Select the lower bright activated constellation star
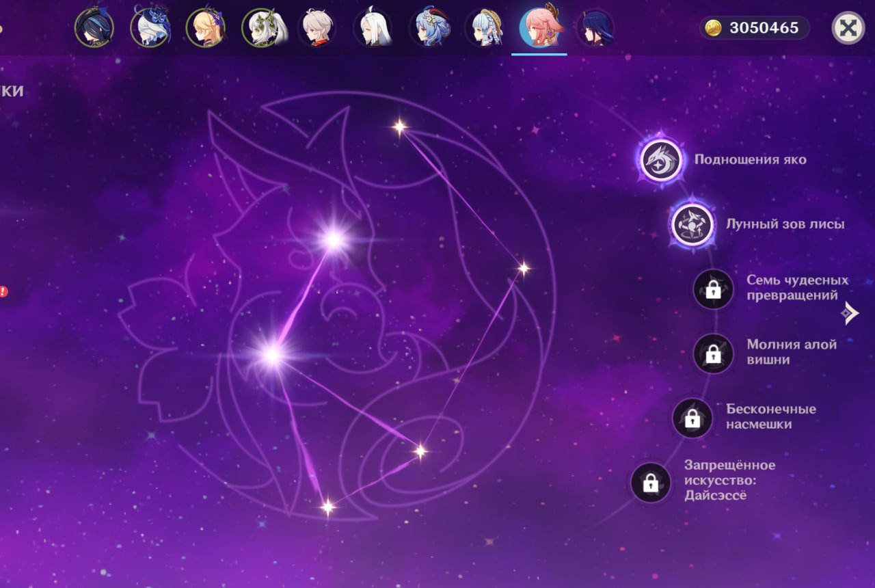Image resolution: width=875 pixels, height=588 pixels. click(272, 355)
